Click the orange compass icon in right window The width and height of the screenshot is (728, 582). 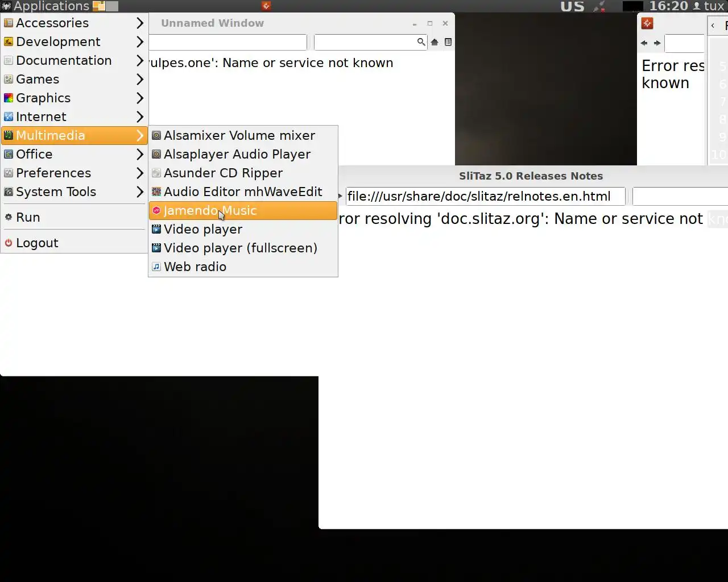click(x=647, y=23)
